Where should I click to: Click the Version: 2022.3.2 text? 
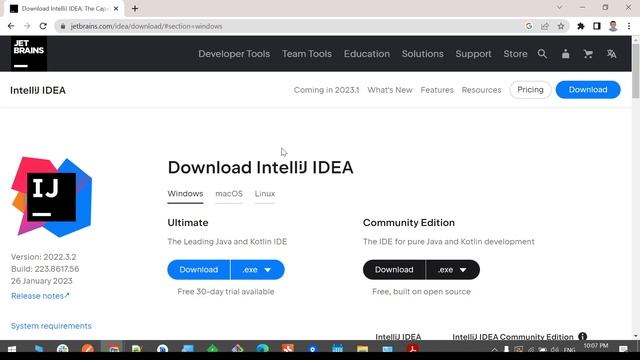click(43, 257)
